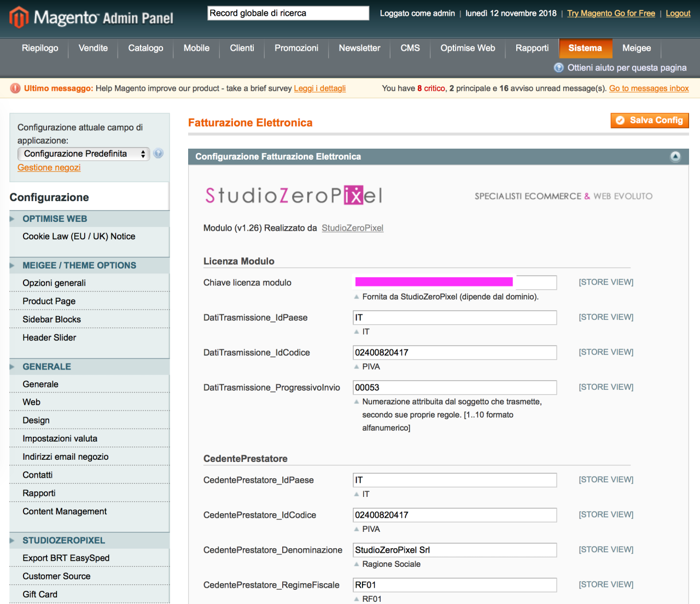
Task: Open Indirizzi email negozio section
Action: point(66,456)
